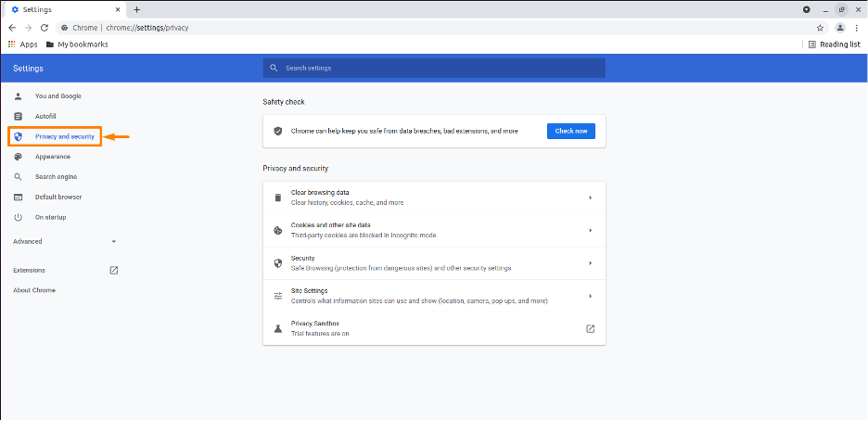
Task: Click the Autofill clipboard icon
Action: (18, 116)
